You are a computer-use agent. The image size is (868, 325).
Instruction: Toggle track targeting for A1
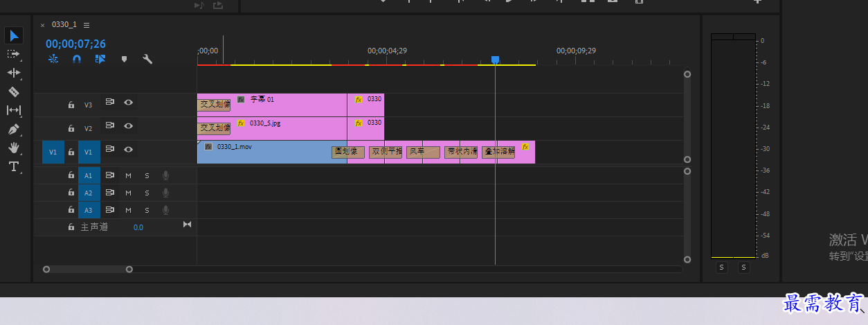88,175
